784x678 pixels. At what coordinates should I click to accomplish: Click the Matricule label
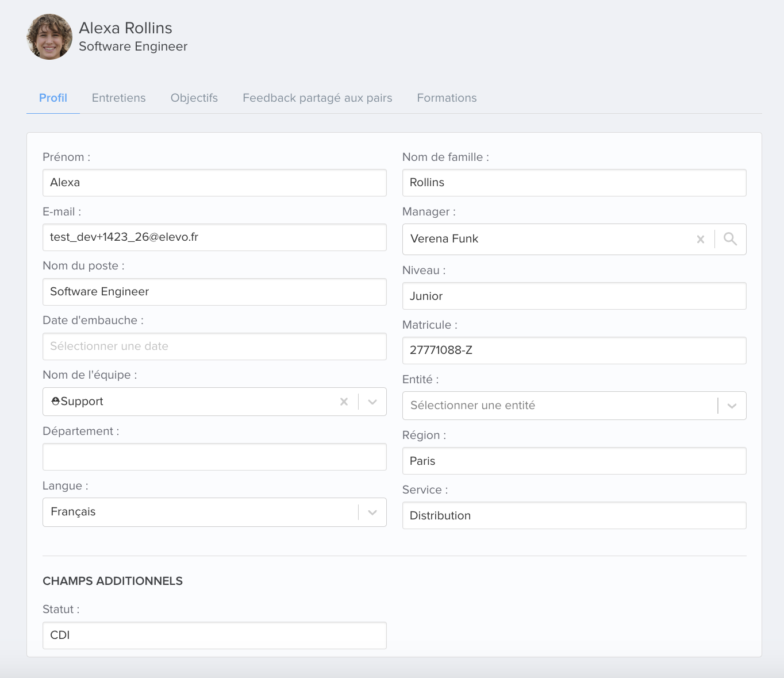(x=430, y=325)
